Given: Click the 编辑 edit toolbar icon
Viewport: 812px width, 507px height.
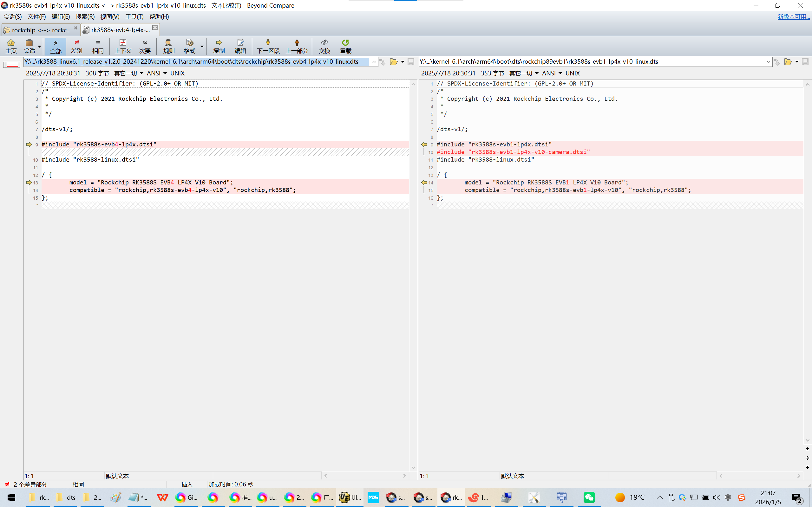Looking at the screenshot, I should tap(240, 46).
